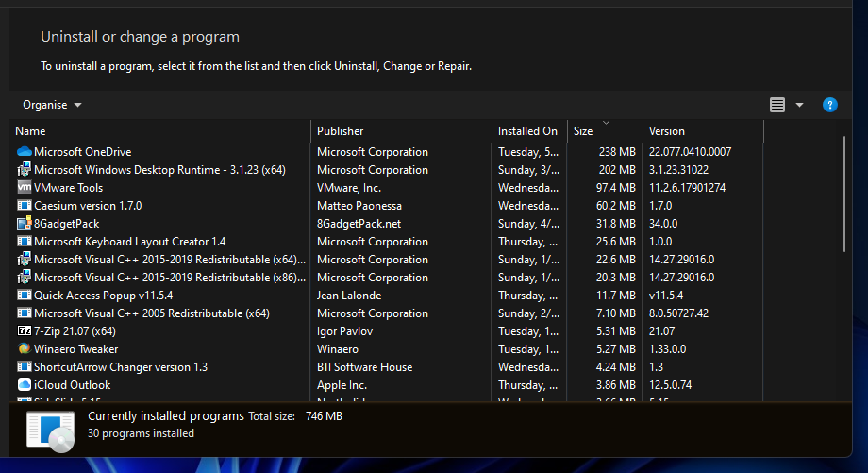Open the Organise dropdown menu
Image resolution: width=868 pixels, height=473 pixels.
click(52, 105)
